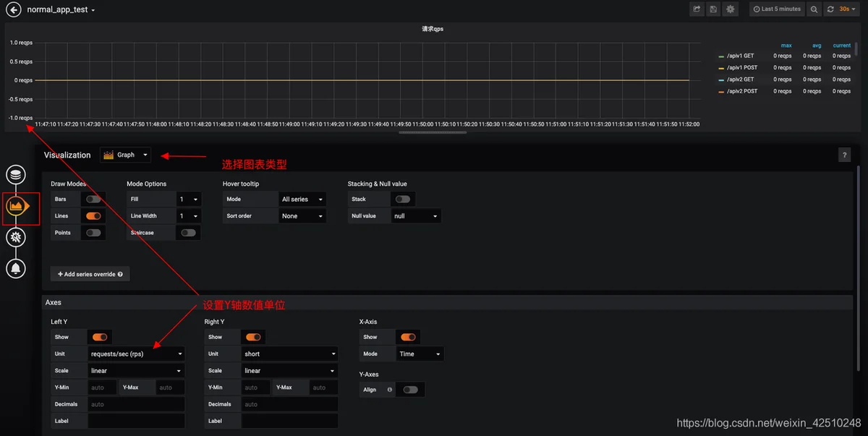Click Add series override button

(90, 274)
